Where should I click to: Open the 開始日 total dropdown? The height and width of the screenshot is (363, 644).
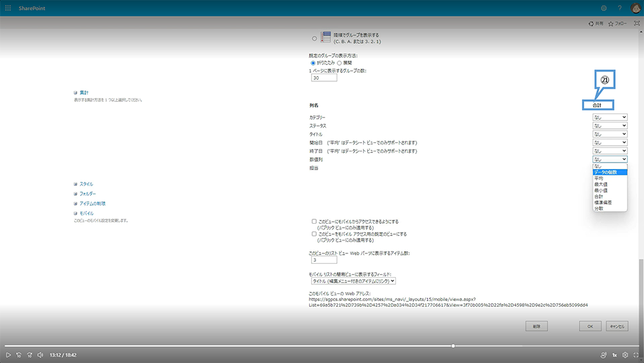click(x=610, y=142)
